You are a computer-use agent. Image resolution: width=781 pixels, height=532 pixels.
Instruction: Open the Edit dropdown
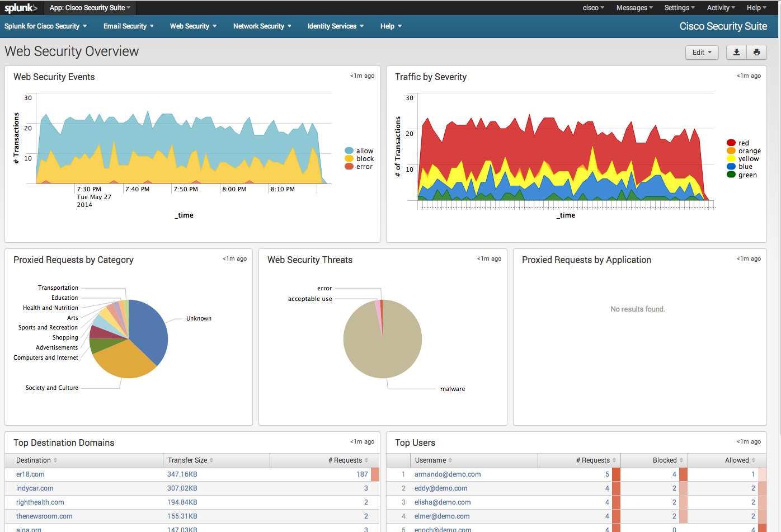702,52
